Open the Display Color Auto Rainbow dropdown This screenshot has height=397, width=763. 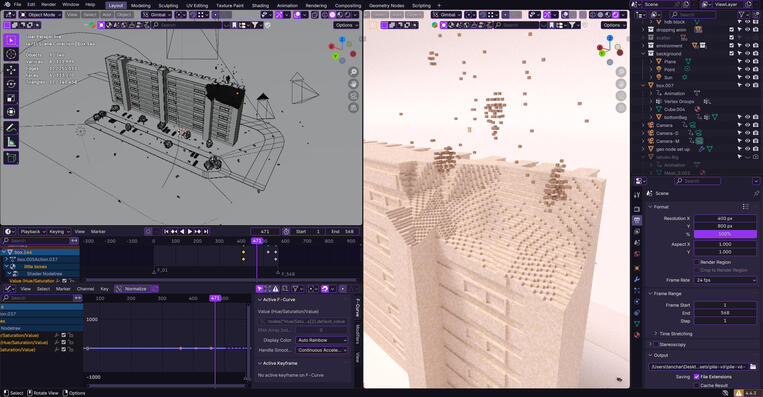[322, 340]
